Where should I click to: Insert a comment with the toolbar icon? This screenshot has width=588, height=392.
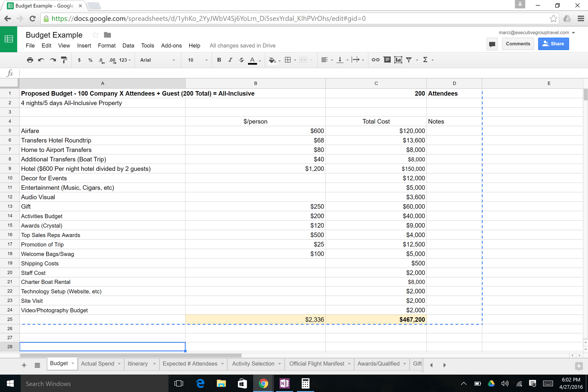pos(387,60)
